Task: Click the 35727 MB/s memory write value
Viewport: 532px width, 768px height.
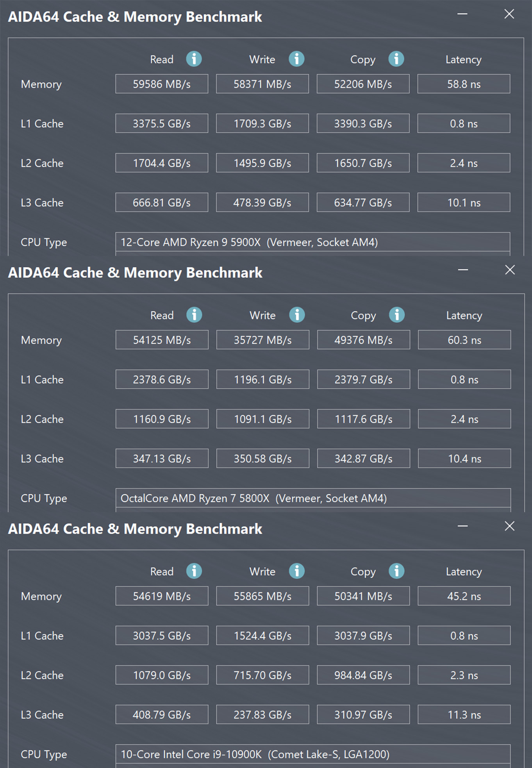Action: click(x=262, y=340)
